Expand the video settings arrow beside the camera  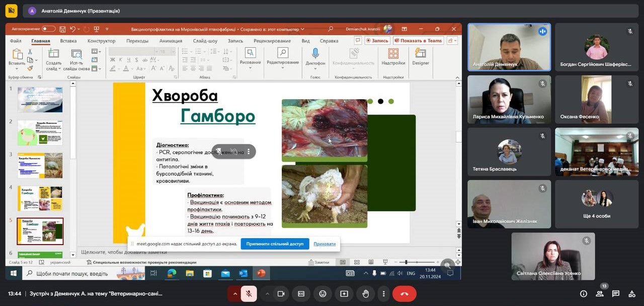click(x=267, y=294)
